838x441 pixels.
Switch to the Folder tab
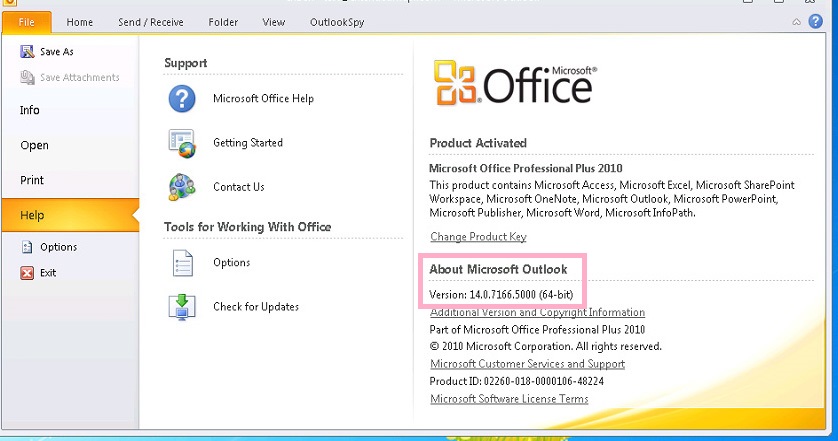tap(223, 22)
